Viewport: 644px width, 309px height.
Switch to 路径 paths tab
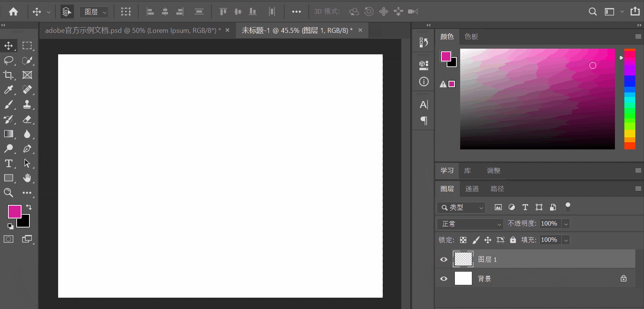coord(497,189)
